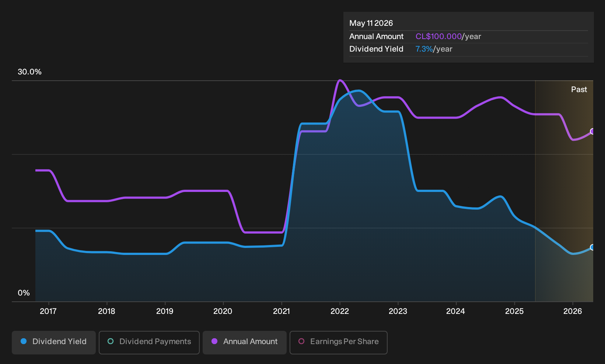Enable the Dividend Payments series
The width and height of the screenshot is (605, 364).
[149, 342]
